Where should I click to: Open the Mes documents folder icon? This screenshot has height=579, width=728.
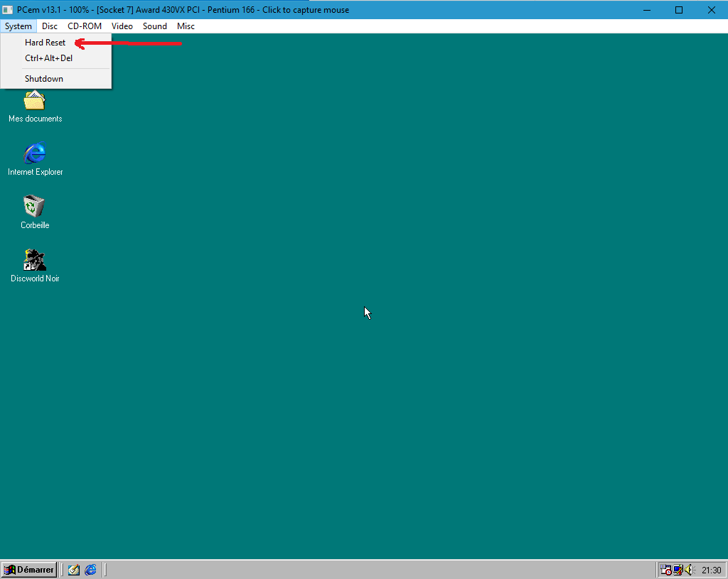click(35, 101)
